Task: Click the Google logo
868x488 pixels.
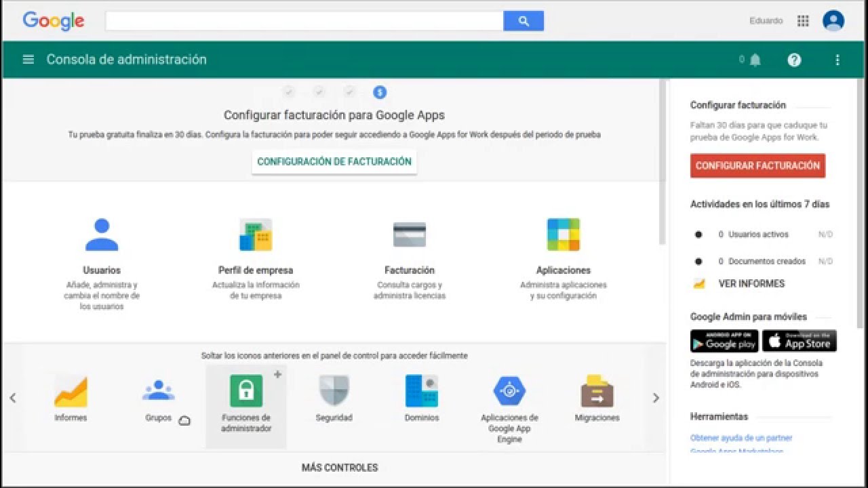Action: pyautogui.click(x=54, y=21)
